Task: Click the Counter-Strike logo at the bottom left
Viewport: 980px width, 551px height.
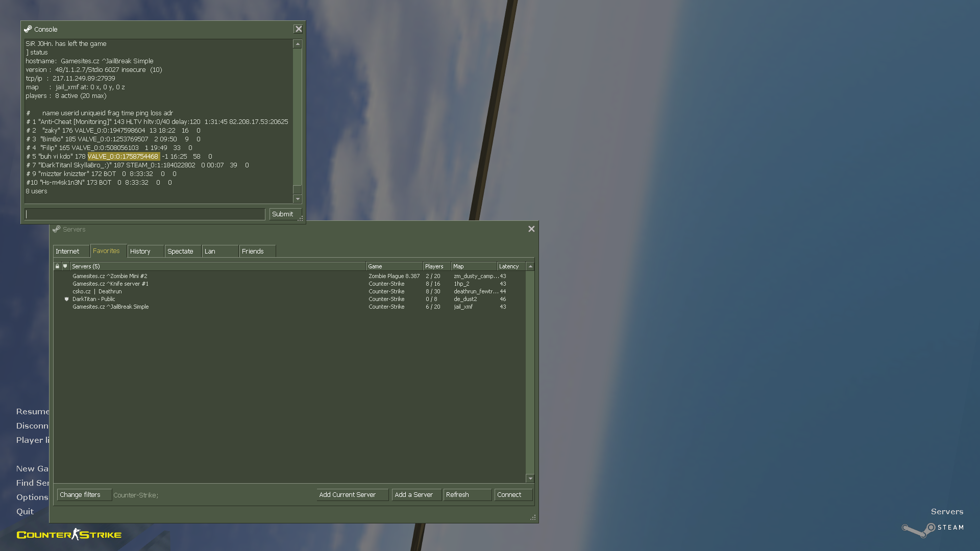Action: click(x=69, y=534)
